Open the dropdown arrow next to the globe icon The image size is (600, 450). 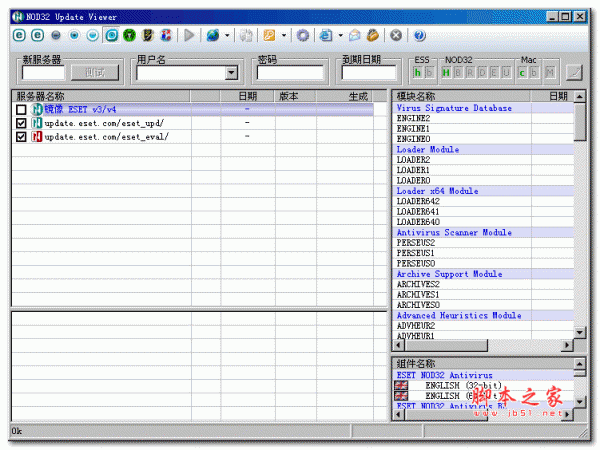pos(227,36)
